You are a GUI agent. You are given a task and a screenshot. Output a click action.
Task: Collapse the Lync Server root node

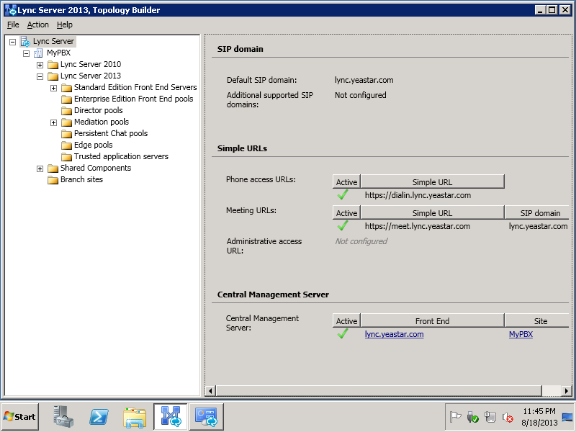pyautogui.click(x=12, y=42)
